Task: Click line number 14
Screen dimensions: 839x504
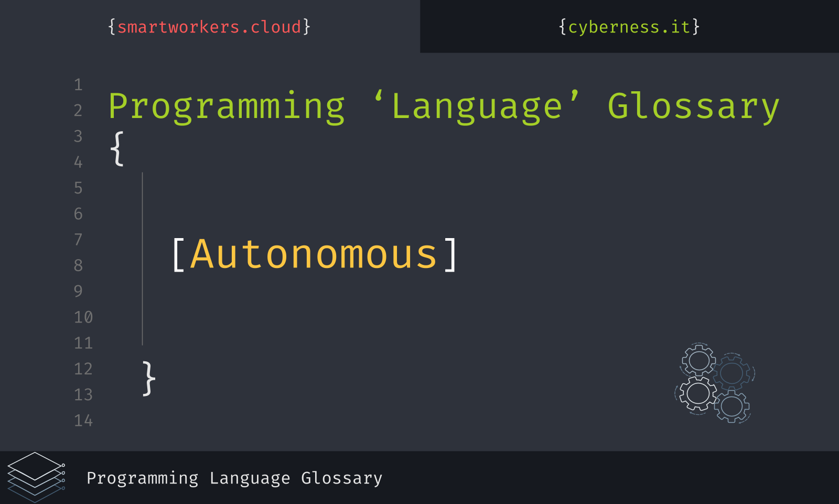Action: click(83, 421)
